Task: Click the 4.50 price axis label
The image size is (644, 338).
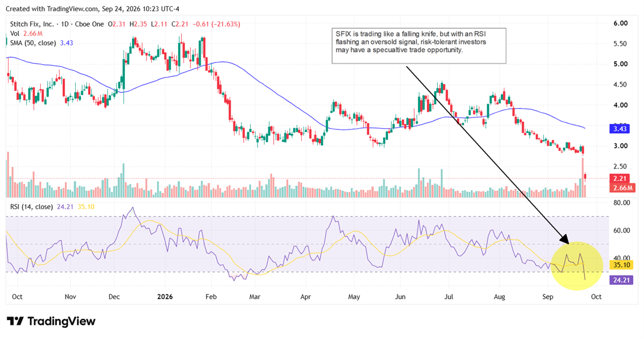Action: [x=621, y=84]
